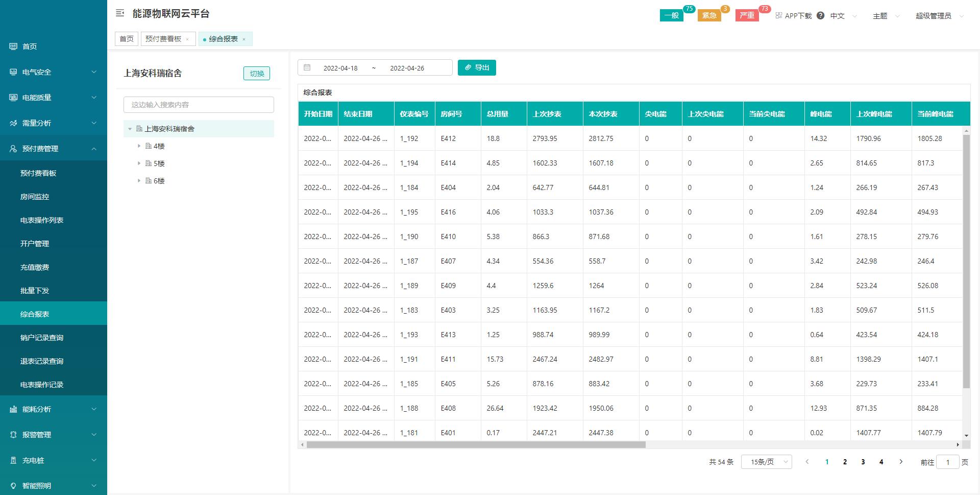Click the tree search input field
Image resolution: width=980 pixels, height=495 pixels.
click(x=198, y=104)
